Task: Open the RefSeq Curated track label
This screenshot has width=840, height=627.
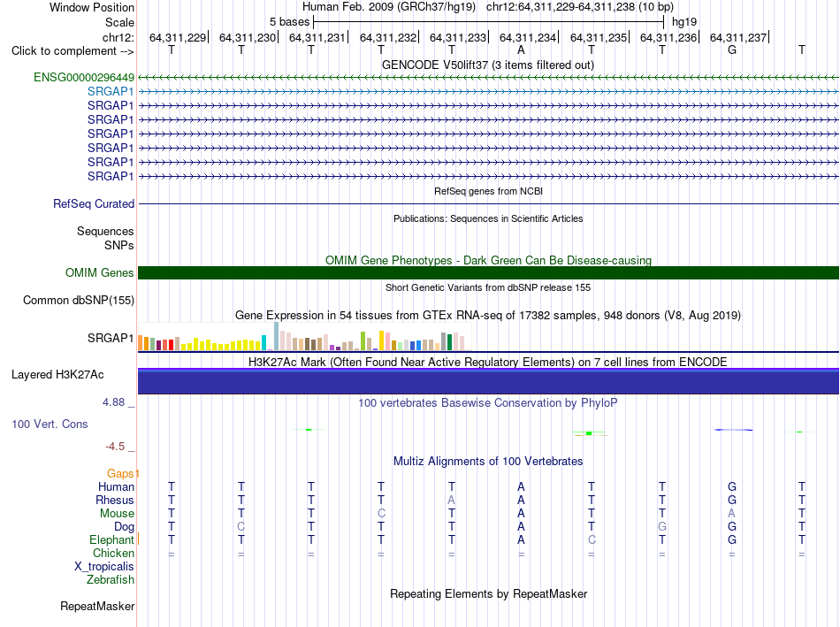Action: pos(94,203)
